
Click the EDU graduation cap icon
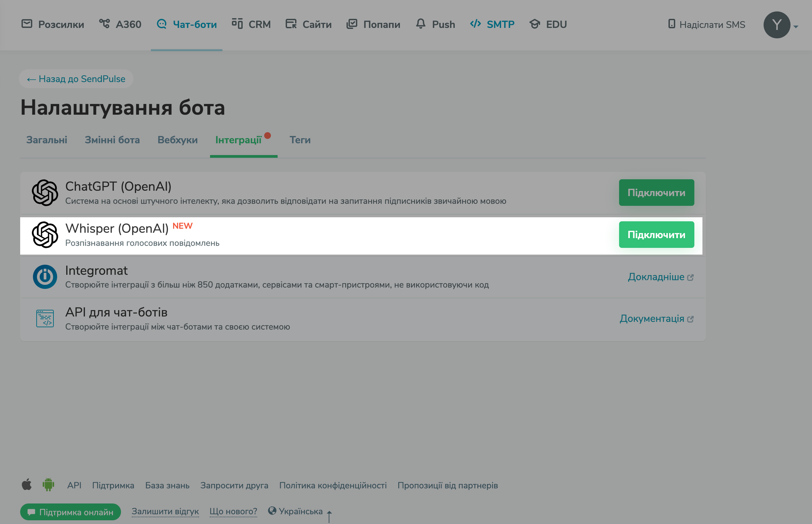pos(534,24)
